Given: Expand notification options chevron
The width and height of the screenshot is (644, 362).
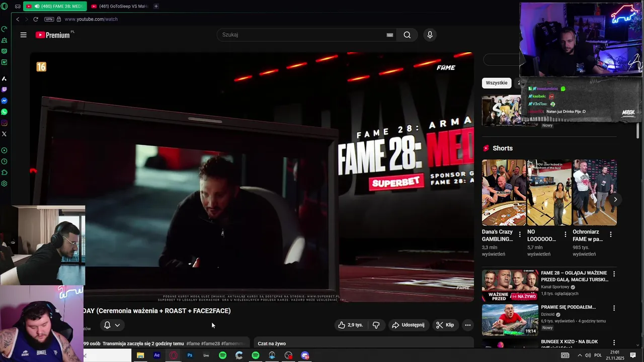Looking at the screenshot, I should click(117, 325).
